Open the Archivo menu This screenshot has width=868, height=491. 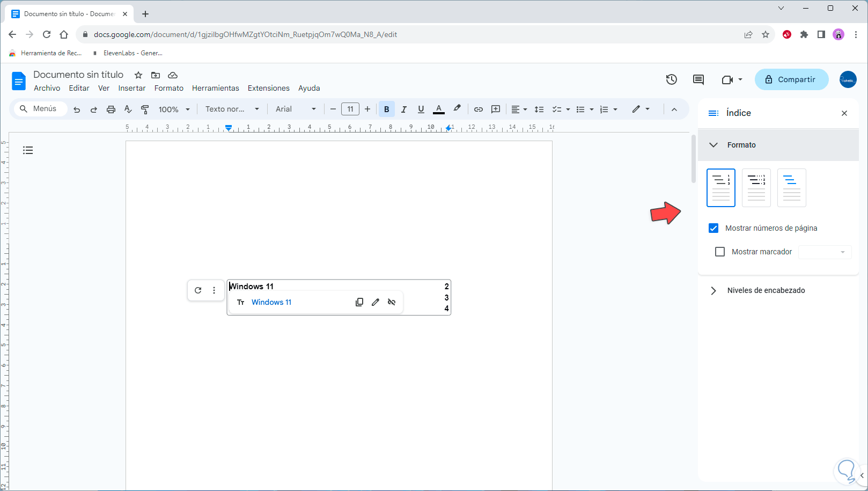pyautogui.click(x=47, y=89)
